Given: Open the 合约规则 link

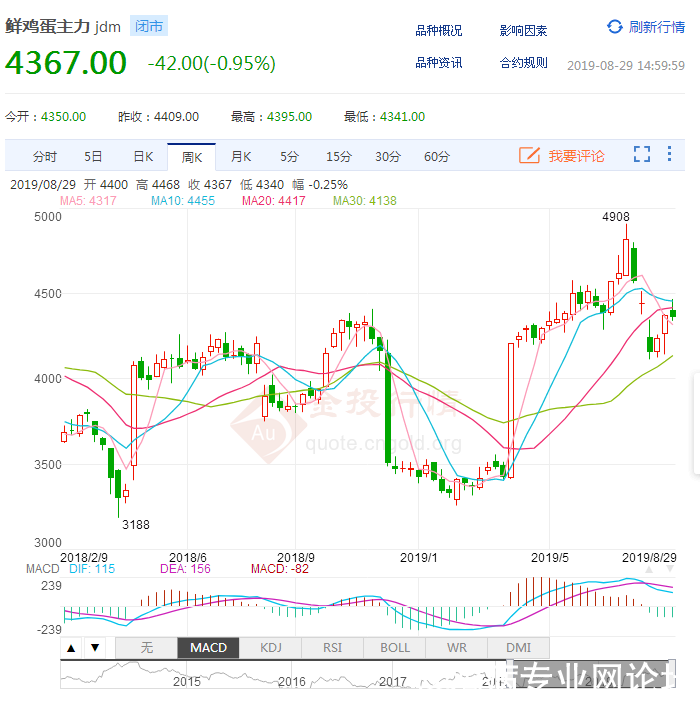Looking at the screenshot, I should click(x=524, y=63).
